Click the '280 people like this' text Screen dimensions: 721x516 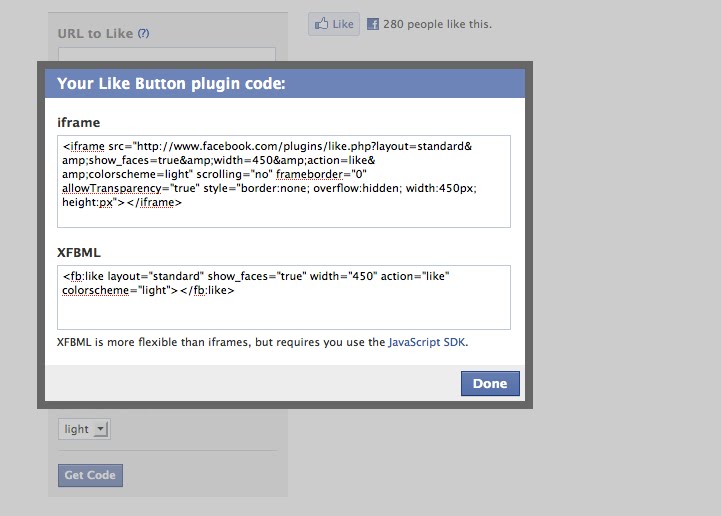coord(437,24)
